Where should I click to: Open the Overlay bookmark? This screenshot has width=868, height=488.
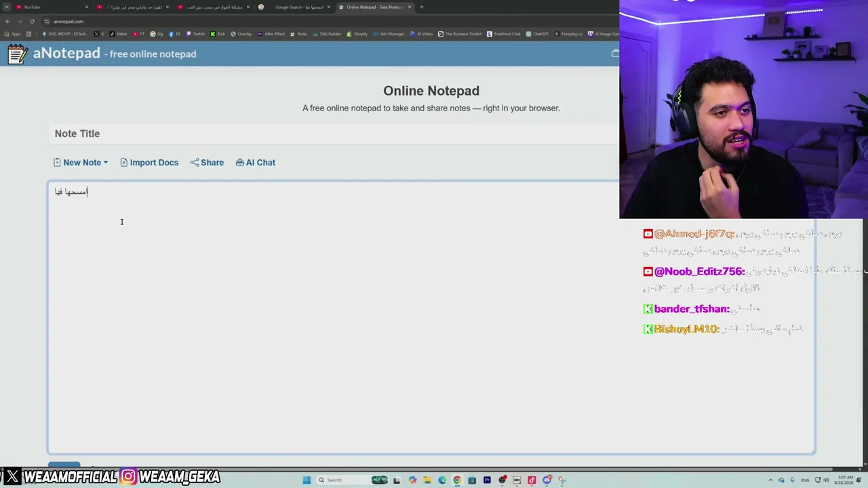(x=241, y=34)
